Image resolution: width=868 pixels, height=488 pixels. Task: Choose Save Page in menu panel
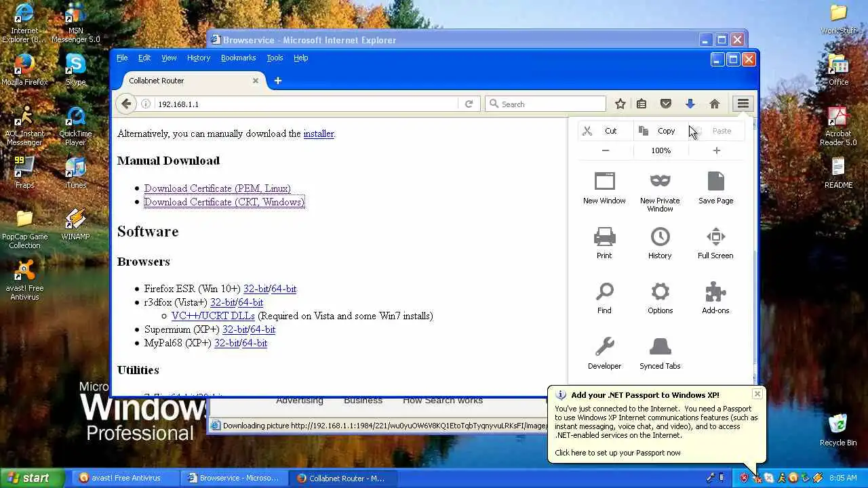pyautogui.click(x=715, y=188)
